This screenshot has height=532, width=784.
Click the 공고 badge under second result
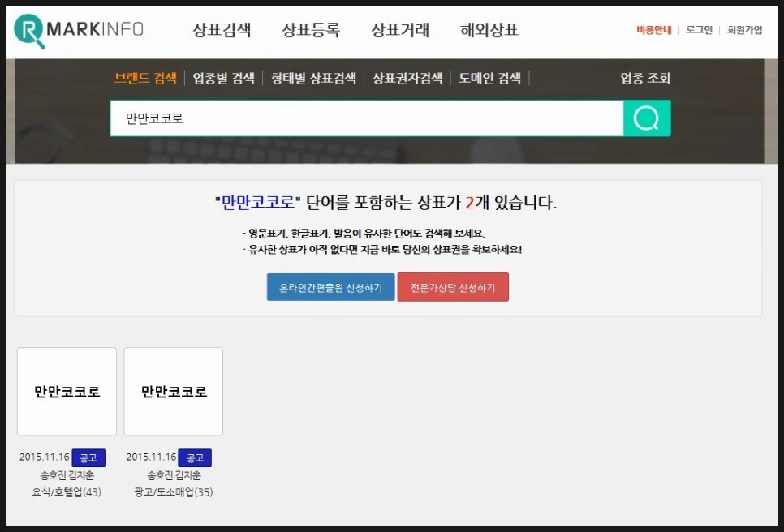[196, 457]
